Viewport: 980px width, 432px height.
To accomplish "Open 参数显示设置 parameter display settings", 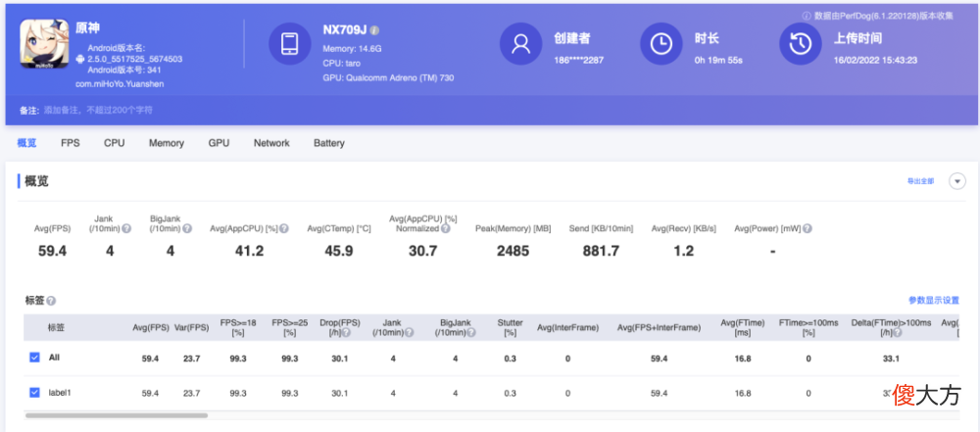I will (934, 300).
